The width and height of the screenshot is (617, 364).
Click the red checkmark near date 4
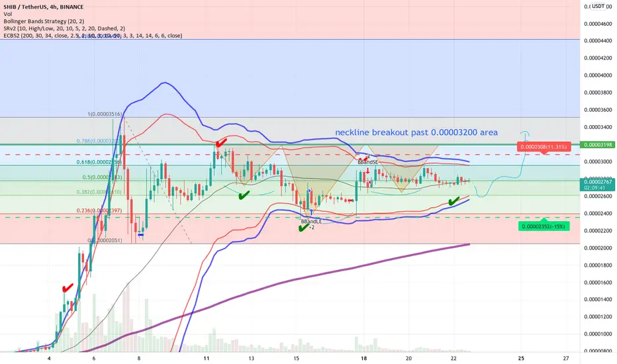click(x=68, y=288)
